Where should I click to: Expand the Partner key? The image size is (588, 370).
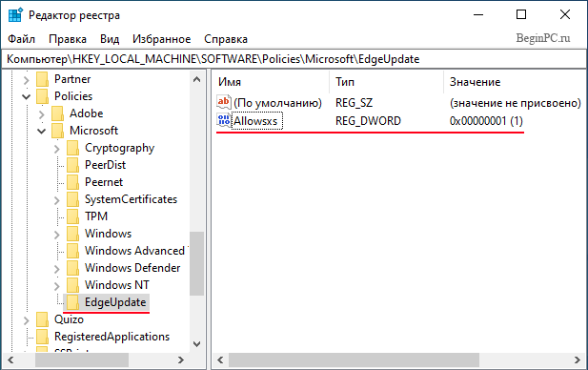pyautogui.click(x=27, y=79)
